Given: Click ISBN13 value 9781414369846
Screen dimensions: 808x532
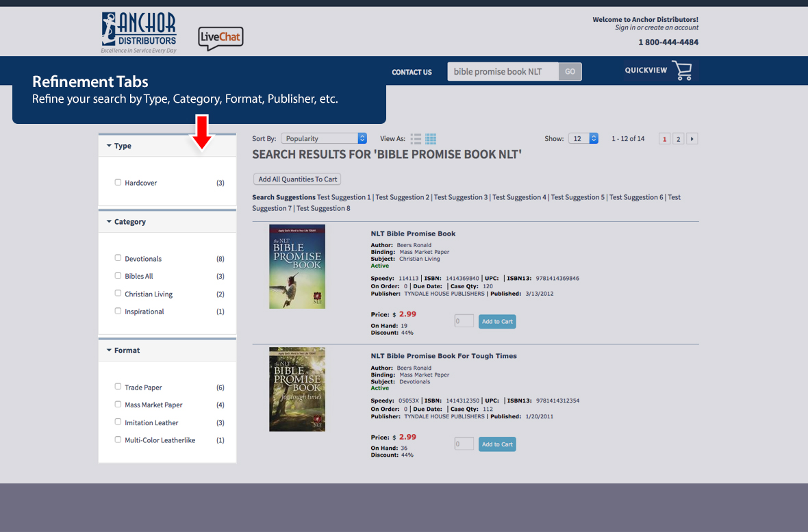Looking at the screenshot, I should point(557,279).
